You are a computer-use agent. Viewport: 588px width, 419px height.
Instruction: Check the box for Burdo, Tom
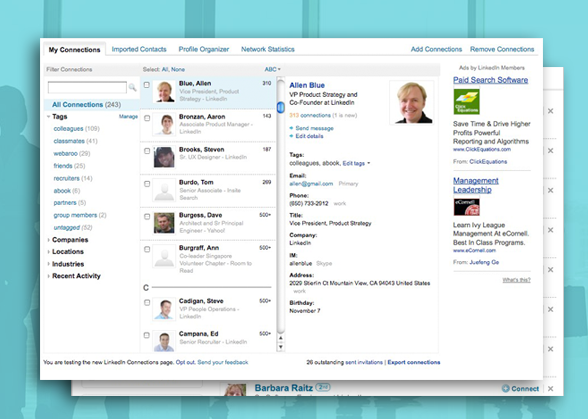147,184
